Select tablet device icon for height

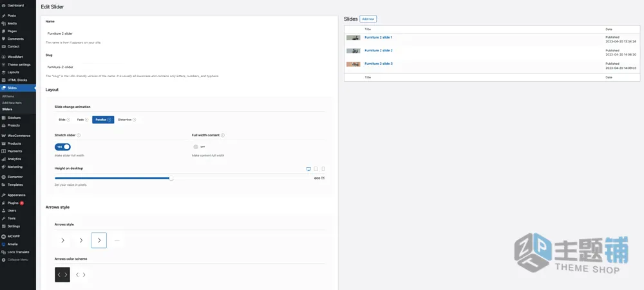(x=316, y=169)
